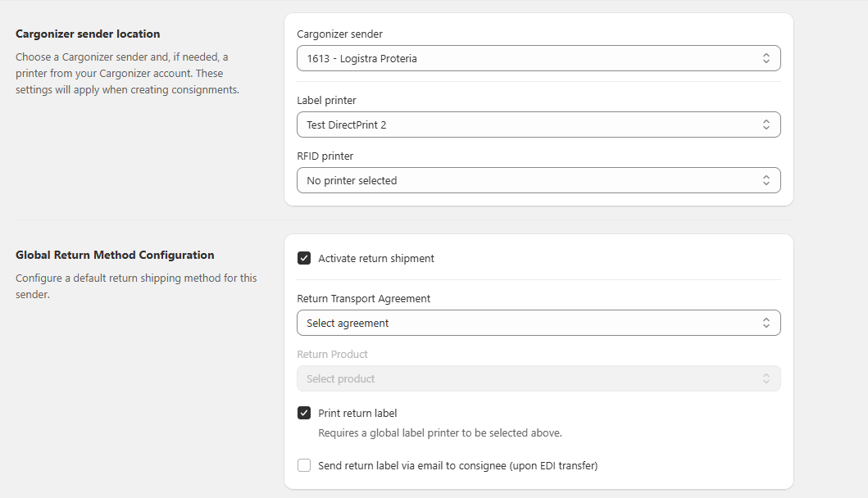Screen dimensions: 868x498
Task: Disable the Print return label checkbox
Action: (304, 413)
